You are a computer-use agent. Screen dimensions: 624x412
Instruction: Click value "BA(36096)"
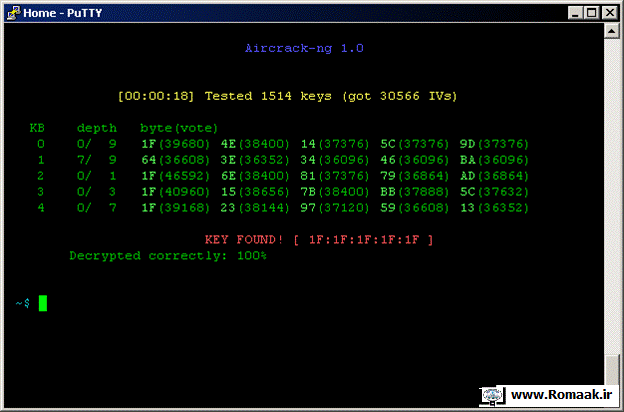coord(494,160)
